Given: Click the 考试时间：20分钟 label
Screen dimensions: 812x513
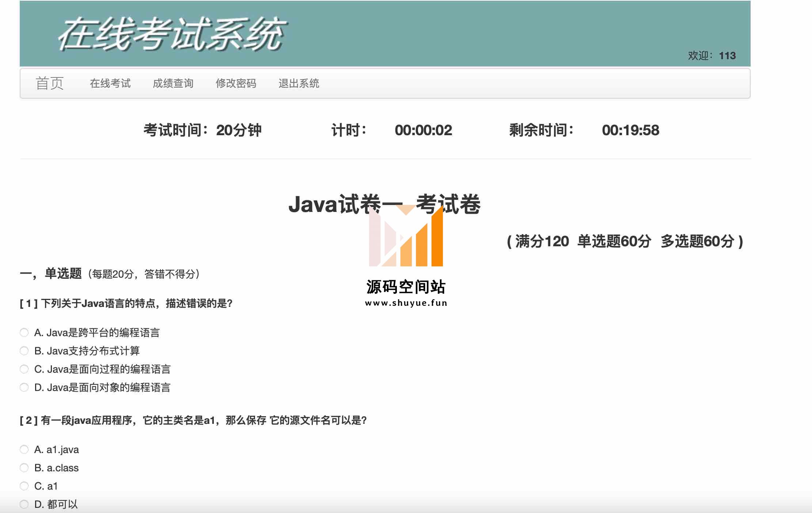Looking at the screenshot, I should tap(202, 130).
